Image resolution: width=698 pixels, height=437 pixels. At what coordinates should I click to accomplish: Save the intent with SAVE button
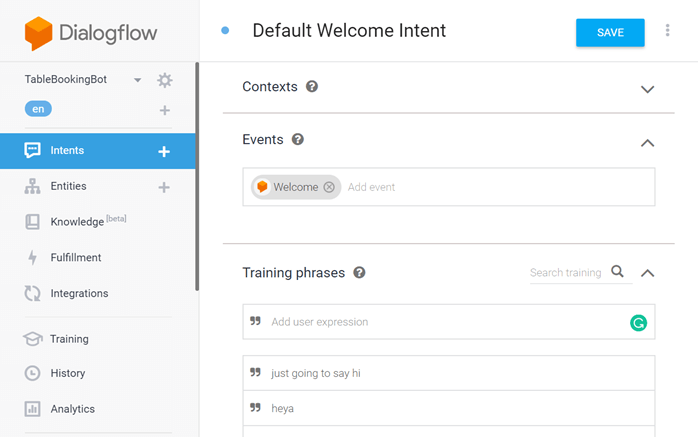point(610,32)
